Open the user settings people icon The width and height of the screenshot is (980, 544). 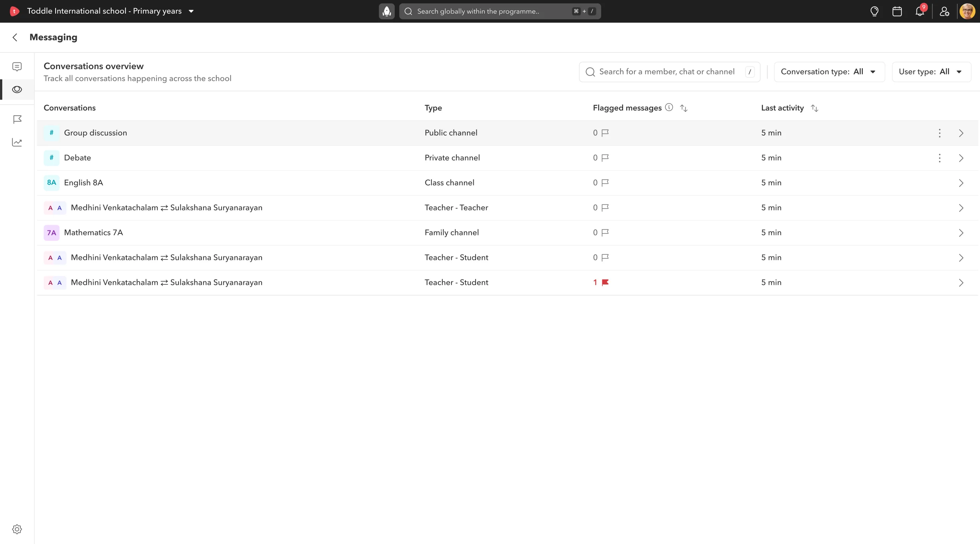(944, 11)
